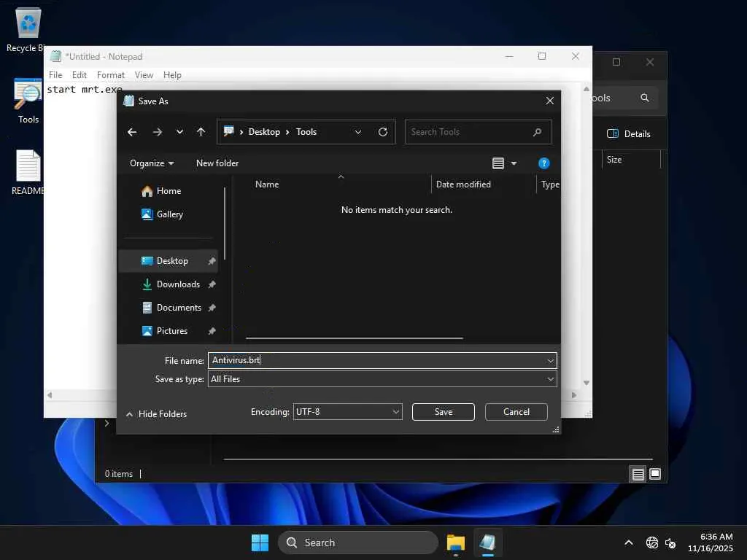Unpin Desktop via its pin icon

(212, 261)
